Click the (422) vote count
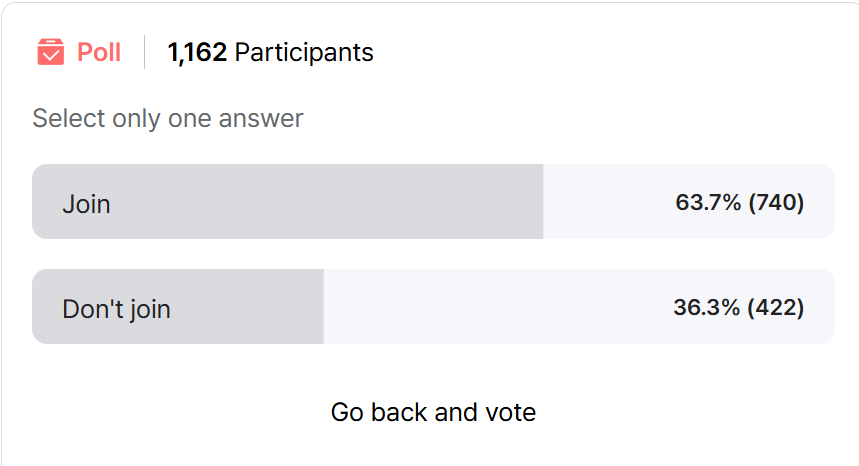The width and height of the screenshot is (859, 466). [x=776, y=308]
